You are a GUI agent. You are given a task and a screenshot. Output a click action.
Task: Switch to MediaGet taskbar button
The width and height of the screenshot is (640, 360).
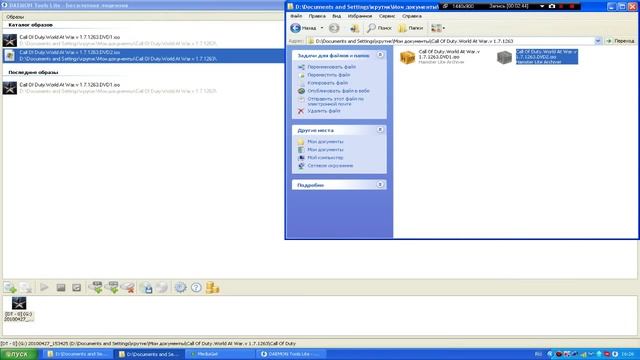pos(220,354)
